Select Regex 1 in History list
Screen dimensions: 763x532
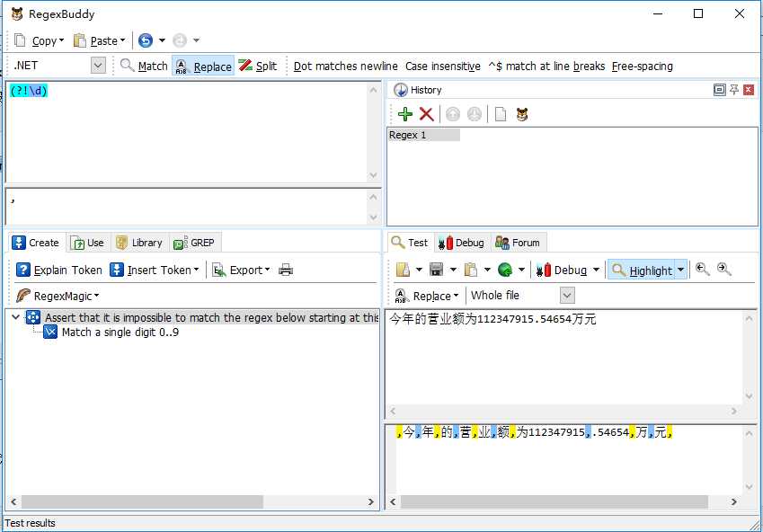click(x=423, y=135)
